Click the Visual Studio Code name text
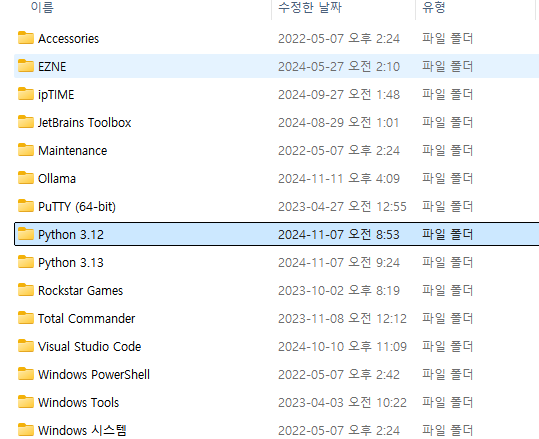Viewport: 539px width, 439px height. (x=89, y=347)
